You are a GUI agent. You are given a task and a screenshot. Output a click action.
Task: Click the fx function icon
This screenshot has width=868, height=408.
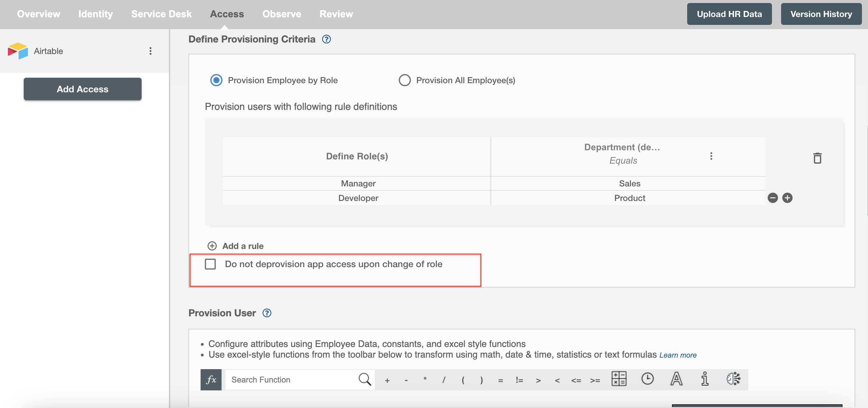[x=211, y=379]
